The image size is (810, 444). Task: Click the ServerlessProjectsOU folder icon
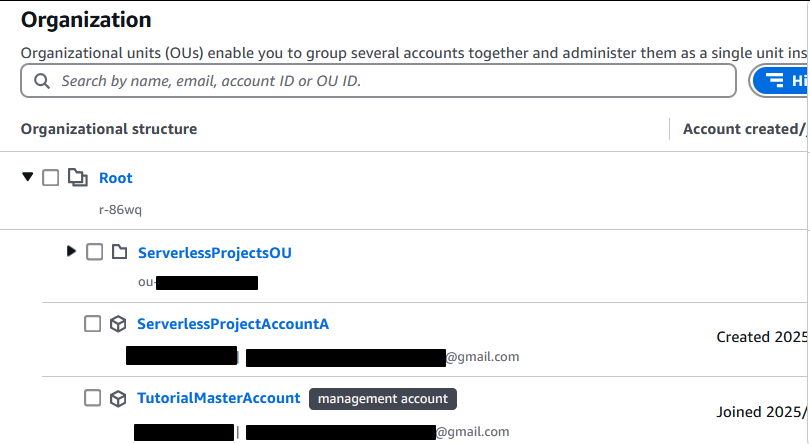[x=119, y=252]
